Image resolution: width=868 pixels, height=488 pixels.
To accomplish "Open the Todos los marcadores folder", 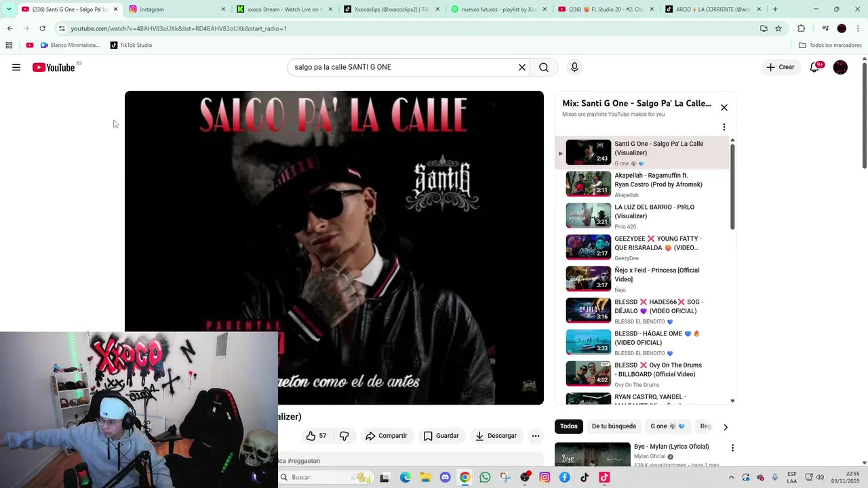I will [830, 45].
